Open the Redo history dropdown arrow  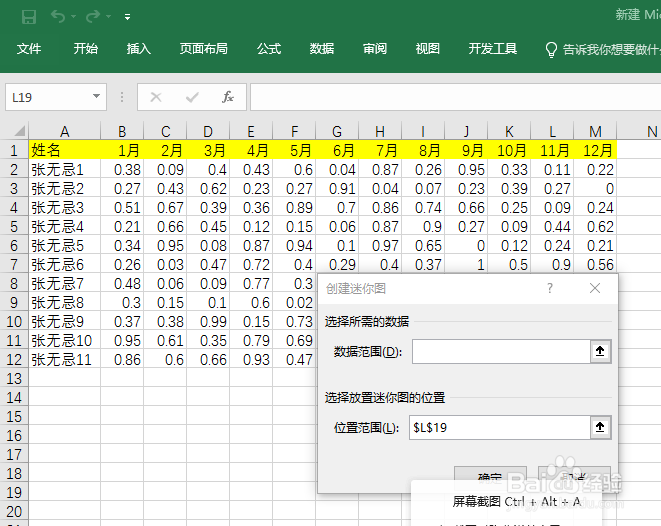108,17
